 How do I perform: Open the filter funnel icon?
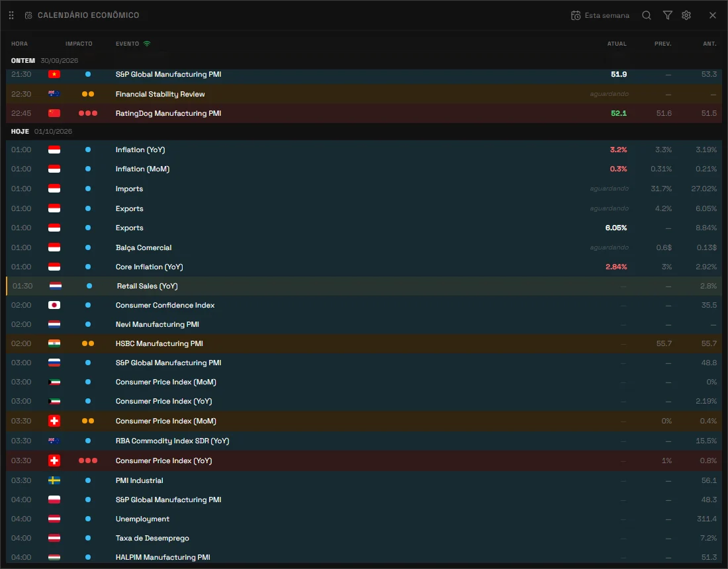(667, 15)
